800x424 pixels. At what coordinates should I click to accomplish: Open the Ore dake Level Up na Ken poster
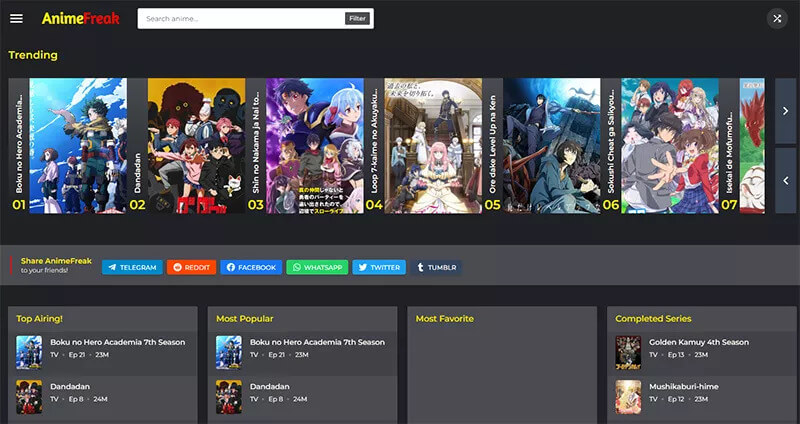[x=552, y=145]
